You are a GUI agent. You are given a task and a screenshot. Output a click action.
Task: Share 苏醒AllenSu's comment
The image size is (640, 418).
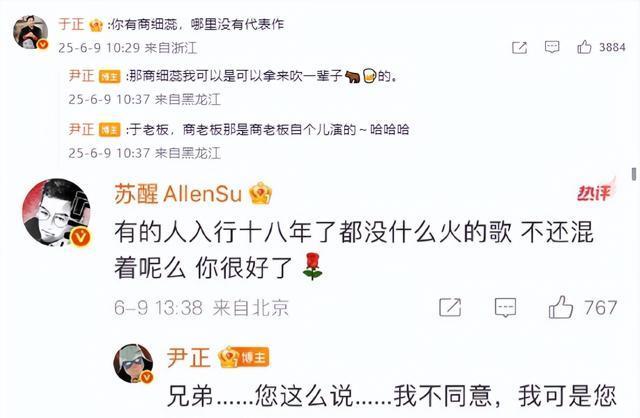(450, 307)
